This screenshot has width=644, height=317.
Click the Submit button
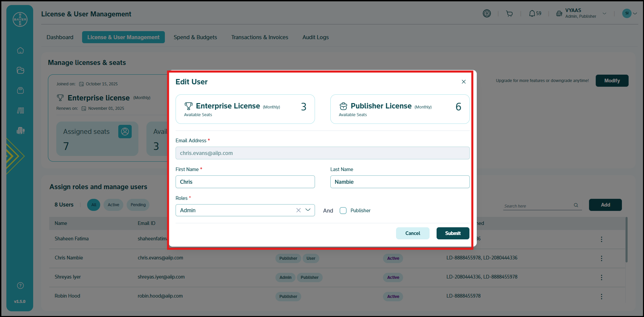[x=453, y=233]
